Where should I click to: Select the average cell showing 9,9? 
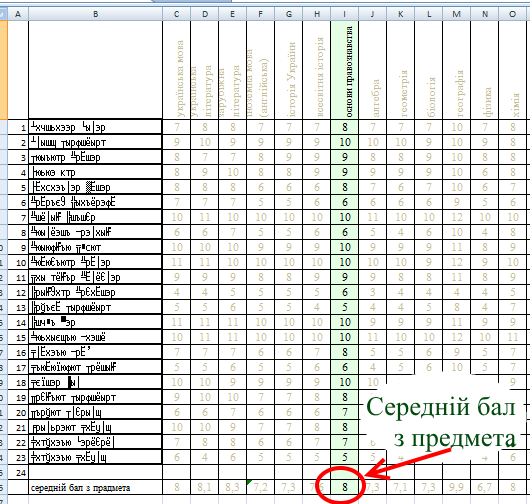pyautogui.click(x=457, y=487)
